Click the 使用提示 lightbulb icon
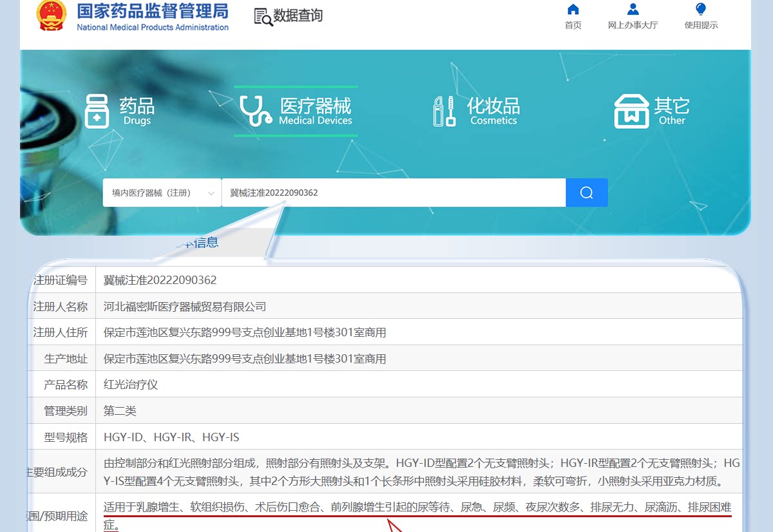The image size is (773, 532). [x=701, y=9]
